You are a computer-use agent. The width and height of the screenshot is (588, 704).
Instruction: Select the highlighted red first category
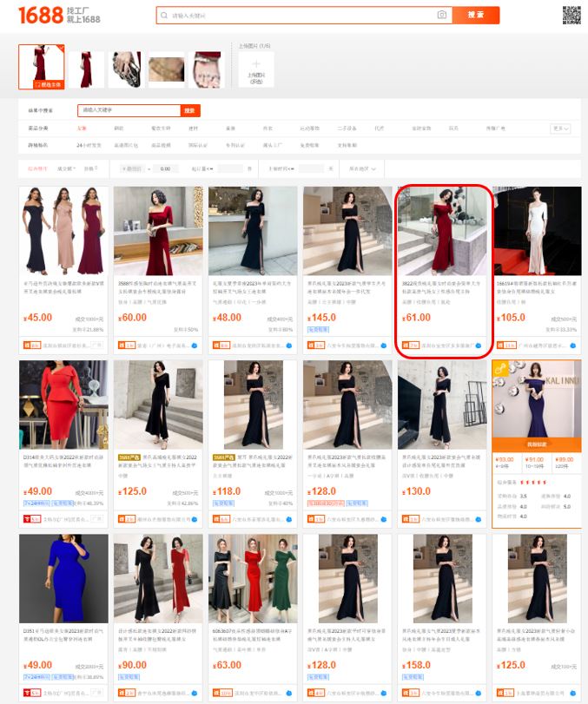(x=82, y=128)
